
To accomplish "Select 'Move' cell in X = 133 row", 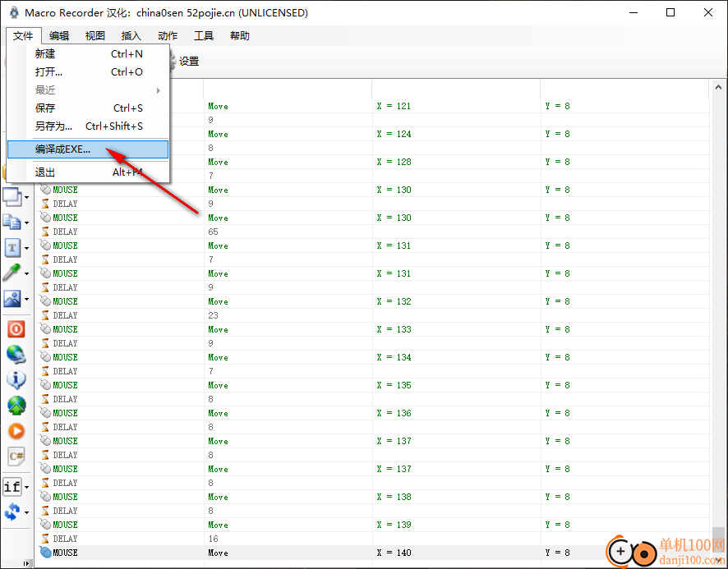I will point(218,329).
